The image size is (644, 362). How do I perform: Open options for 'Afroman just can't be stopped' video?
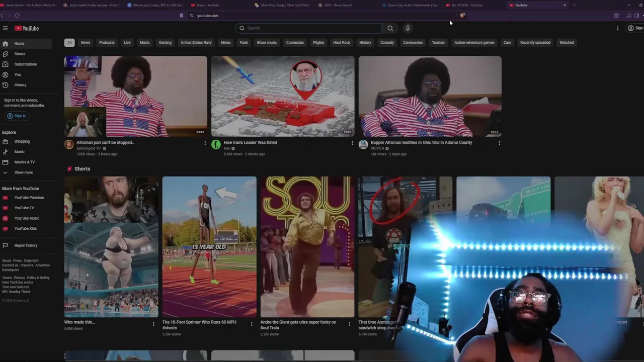[x=205, y=143]
